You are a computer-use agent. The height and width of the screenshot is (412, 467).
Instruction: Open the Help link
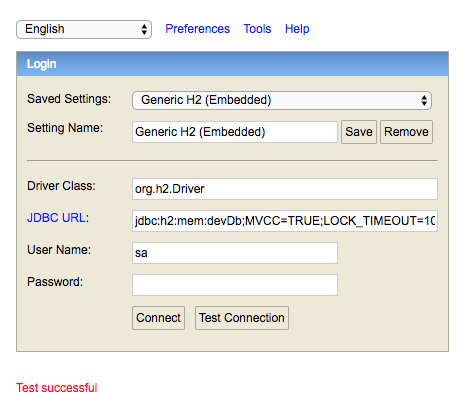[x=297, y=29]
